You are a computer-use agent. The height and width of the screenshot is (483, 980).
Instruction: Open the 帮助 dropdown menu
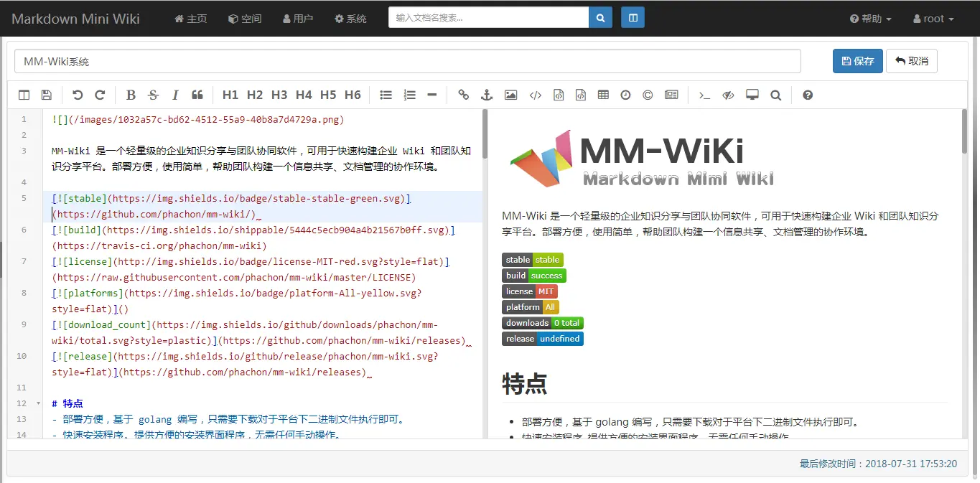coord(870,19)
